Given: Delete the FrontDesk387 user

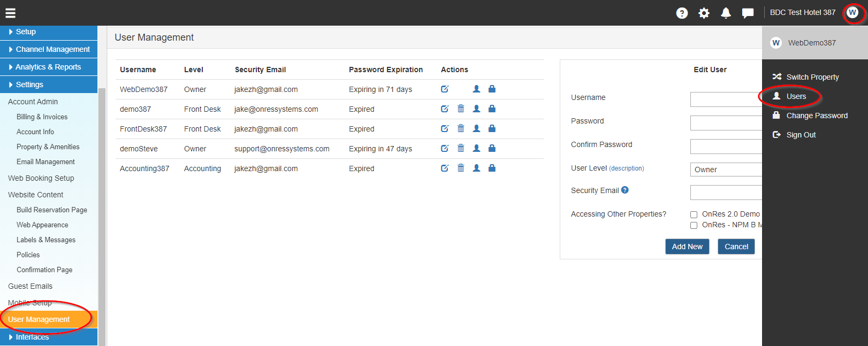Looking at the screenshot, I should click(461, 128).
